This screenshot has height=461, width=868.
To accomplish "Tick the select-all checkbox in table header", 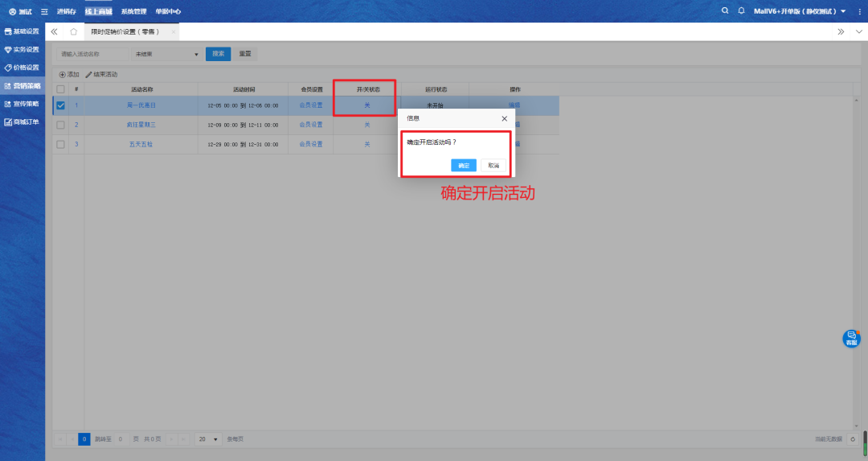I will click(x=60, y=88).
